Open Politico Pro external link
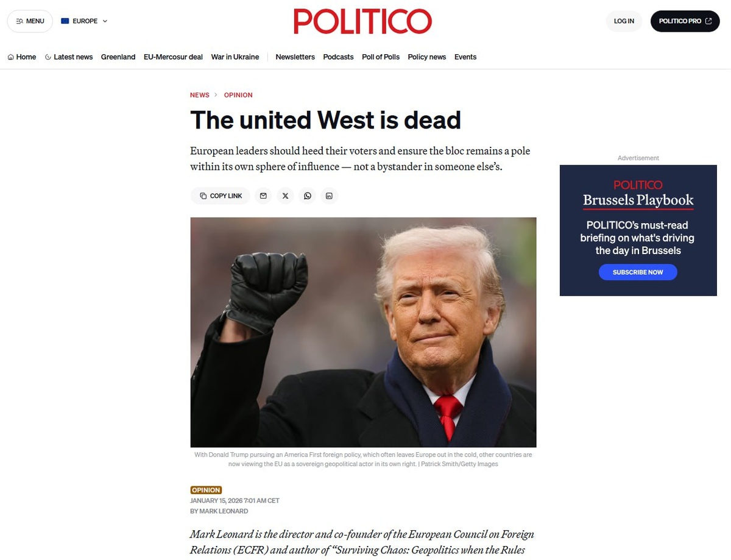 click(685, 21)
